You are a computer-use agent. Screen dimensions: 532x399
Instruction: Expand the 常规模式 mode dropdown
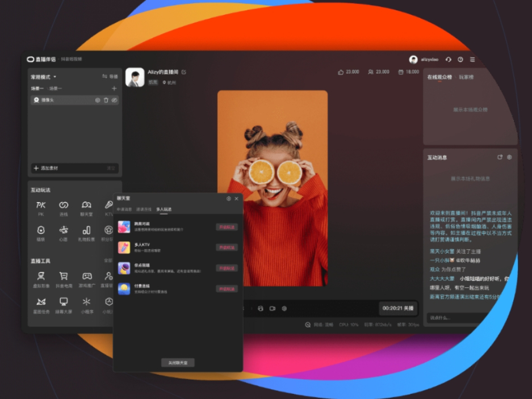[x=44, y=77]
